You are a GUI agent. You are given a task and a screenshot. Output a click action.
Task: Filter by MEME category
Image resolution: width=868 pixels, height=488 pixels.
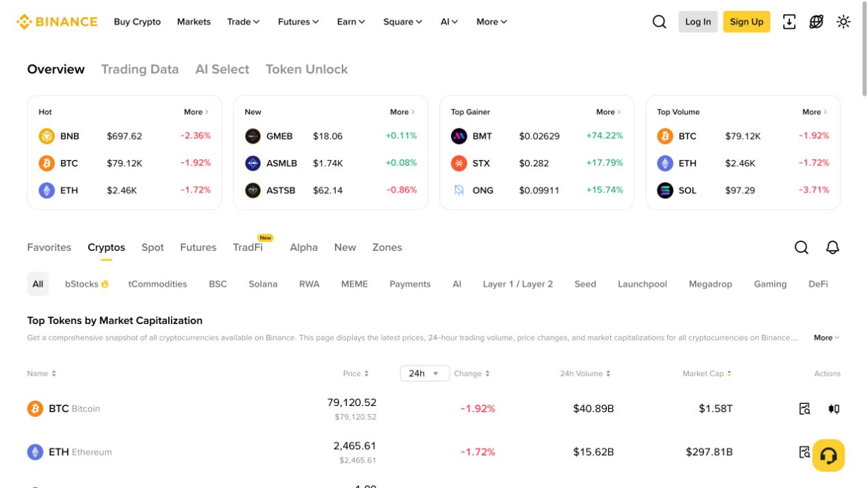point(355,284)
